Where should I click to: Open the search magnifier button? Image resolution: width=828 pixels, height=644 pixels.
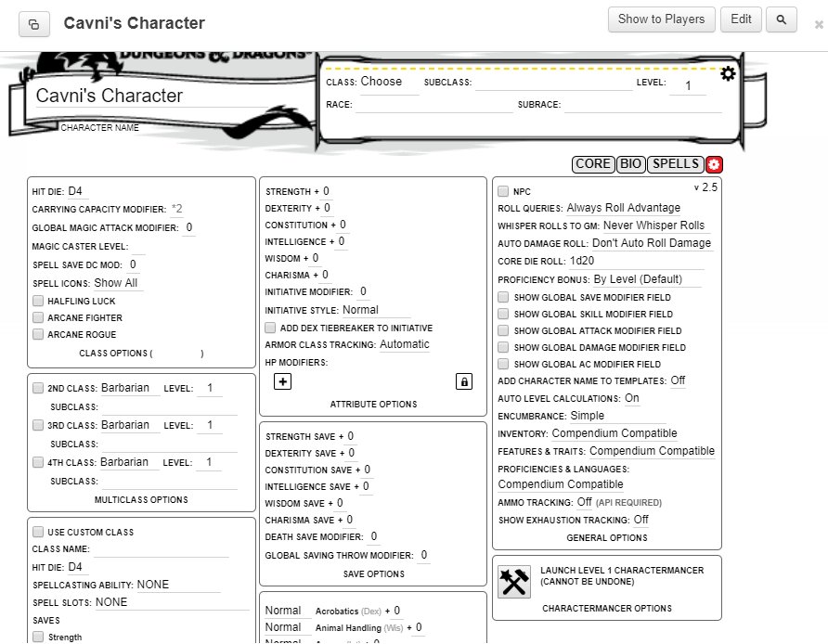[x=781, y=19]
